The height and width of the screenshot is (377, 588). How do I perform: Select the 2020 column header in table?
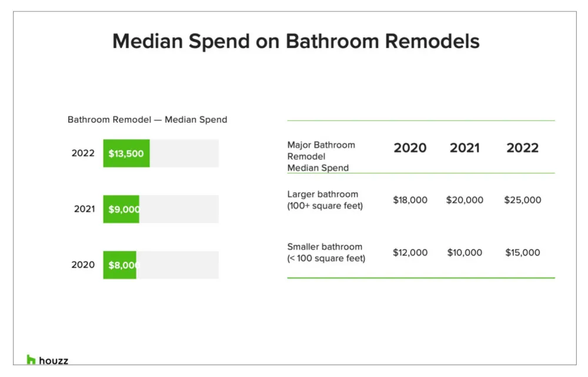[x=410, y=147]
